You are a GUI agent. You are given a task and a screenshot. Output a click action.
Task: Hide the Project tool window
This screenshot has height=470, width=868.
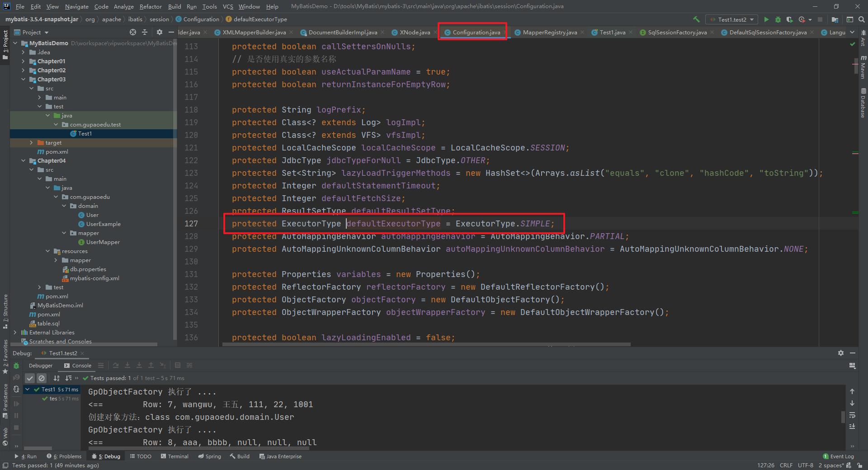pos(171,32)
